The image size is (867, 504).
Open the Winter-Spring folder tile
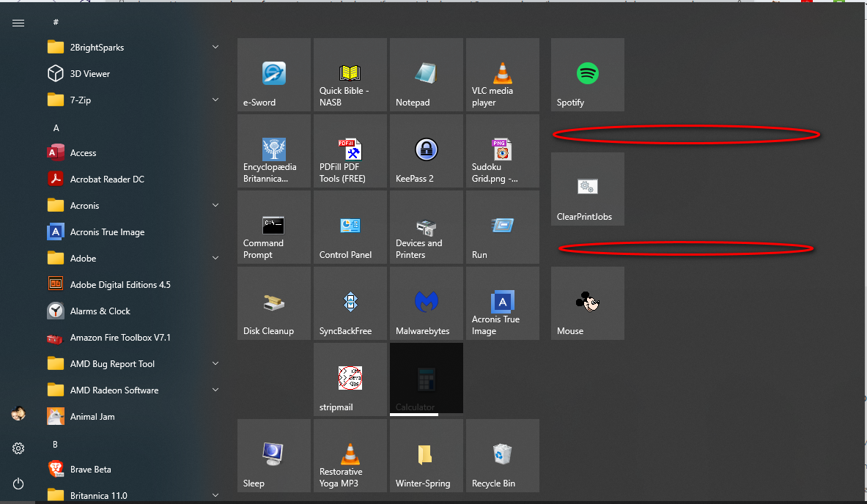pyautogui.click(x=427, y=456)
